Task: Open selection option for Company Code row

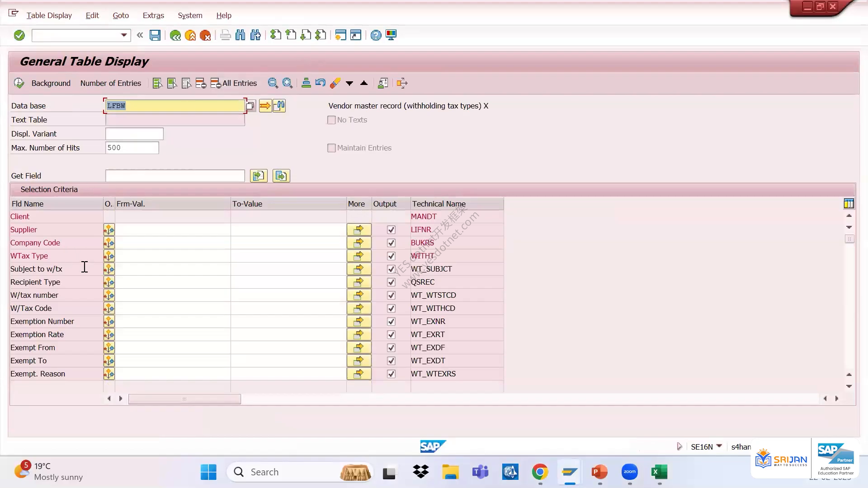Action: pyautogui.click(x=109, y=243)
